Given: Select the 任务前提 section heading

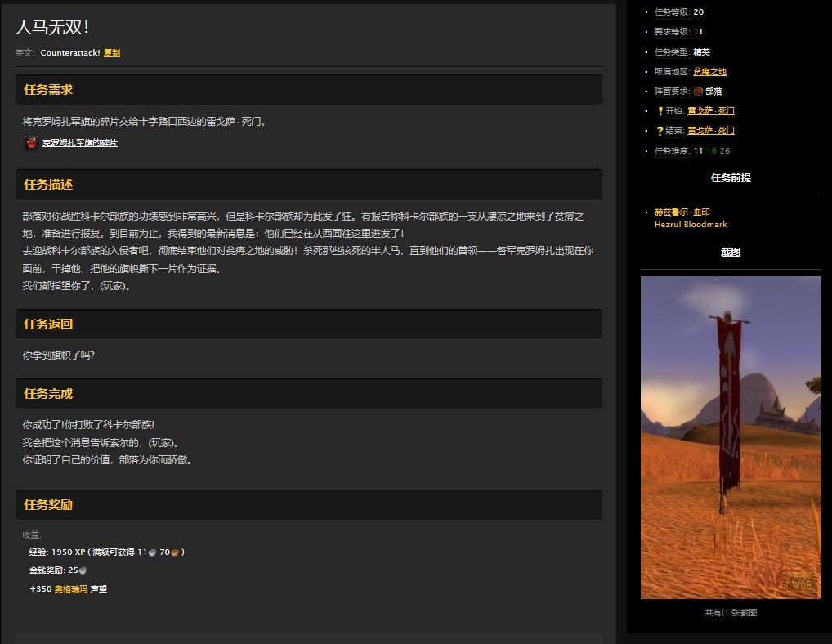Looking at the screenshot, I should pos(730,177).
